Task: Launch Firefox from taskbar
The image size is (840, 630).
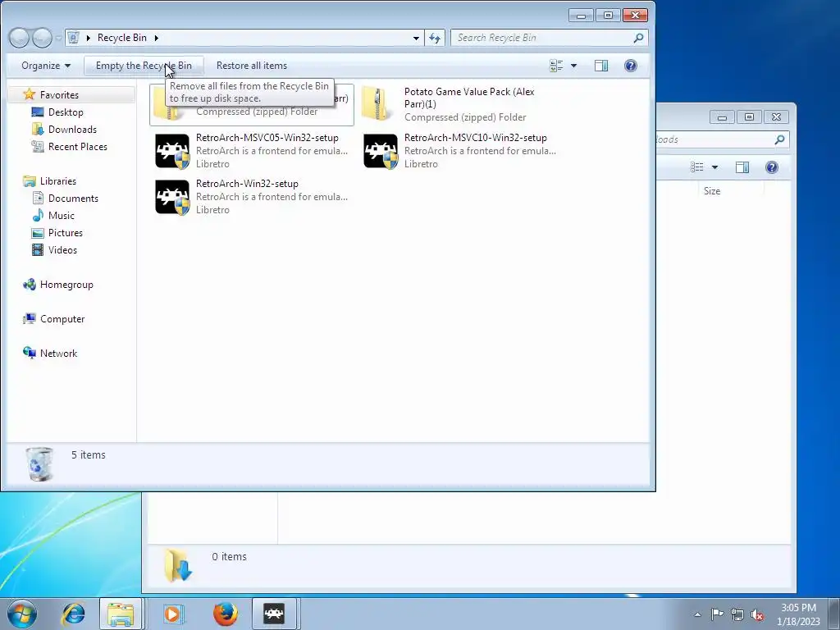Action: [225, 614]
